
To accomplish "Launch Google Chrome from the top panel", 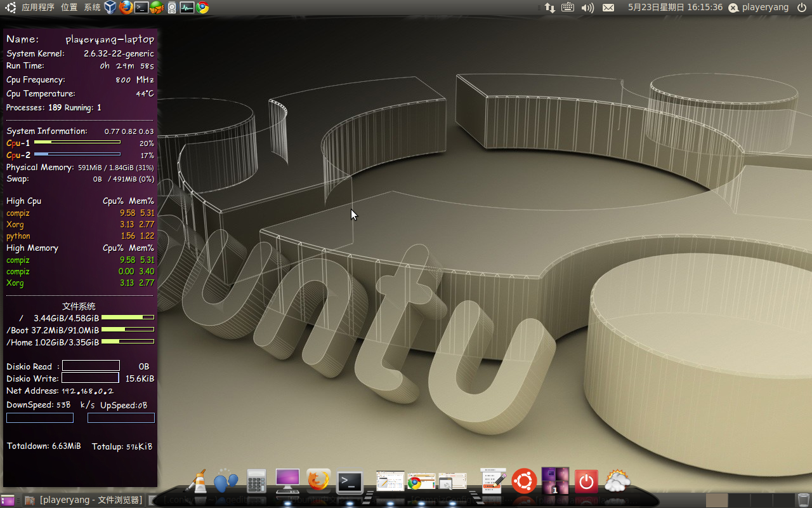I will pos(202,8).
